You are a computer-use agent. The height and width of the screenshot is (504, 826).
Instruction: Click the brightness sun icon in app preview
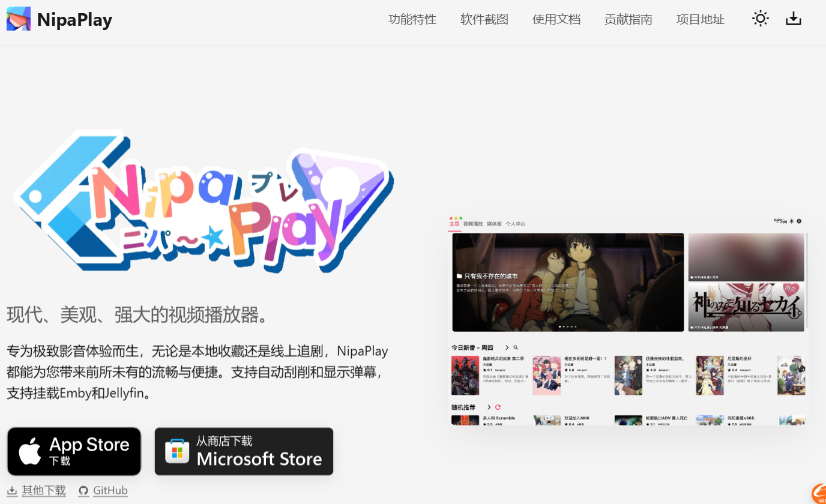[791, 221]
